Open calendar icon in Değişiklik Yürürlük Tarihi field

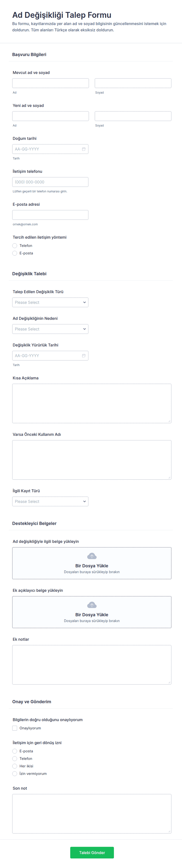point(84,355)
